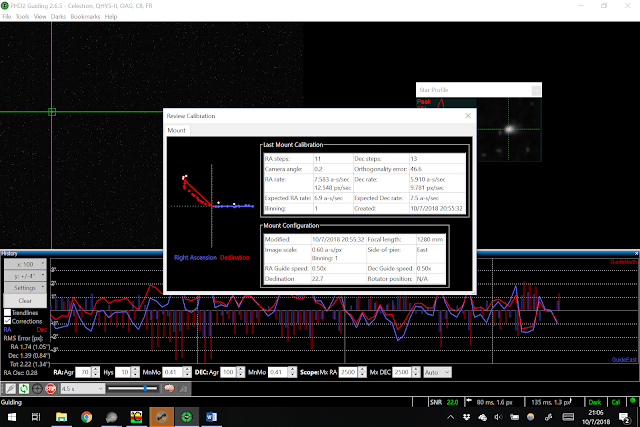Enable the Trendlines checkbox
Screen dimensions: 640x427
pyautogui.click(x=7, y=312)
